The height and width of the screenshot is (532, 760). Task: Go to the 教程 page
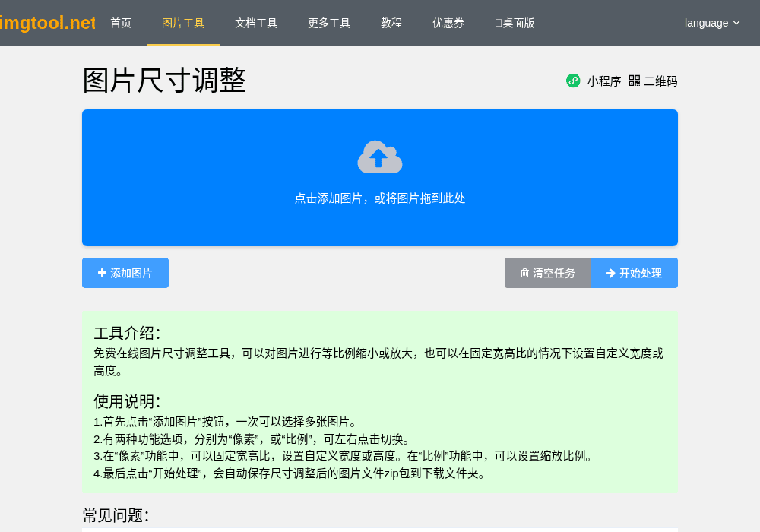tap(391, 23)
